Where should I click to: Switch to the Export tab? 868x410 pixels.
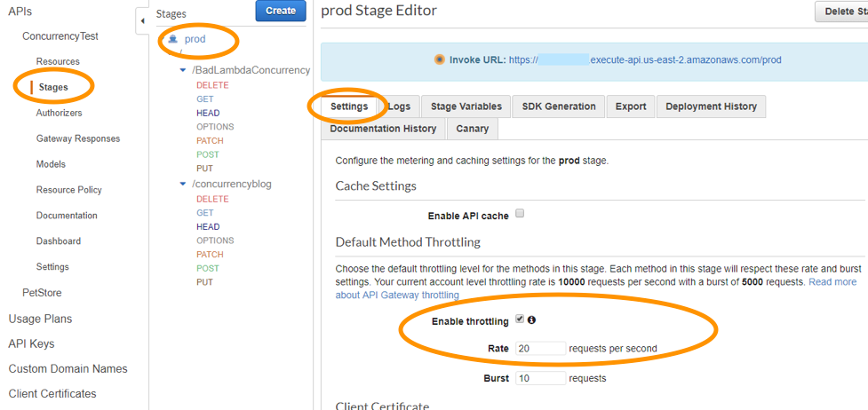[x=631, y=106]
